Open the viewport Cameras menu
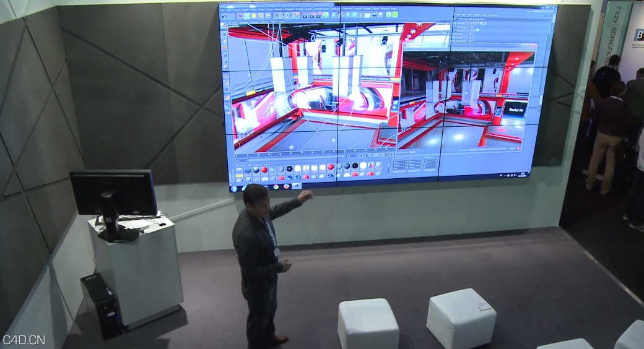This screenshot has width=644, height=349. [243, 22]
